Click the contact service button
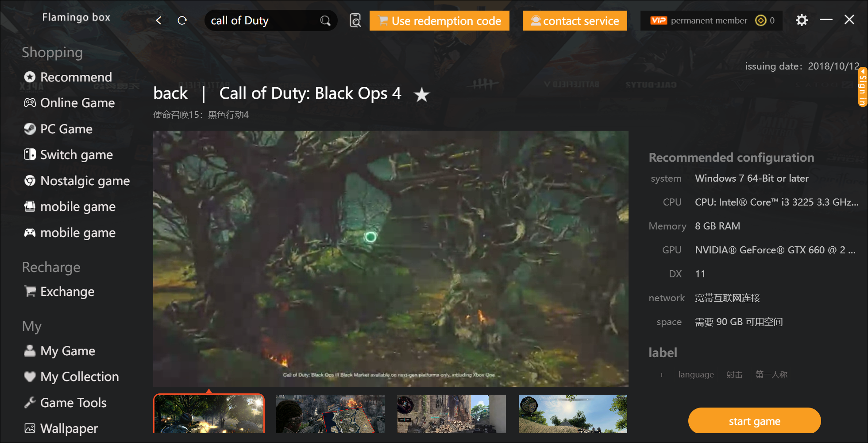This screenshot has height=443, width=868. (575, 21)
